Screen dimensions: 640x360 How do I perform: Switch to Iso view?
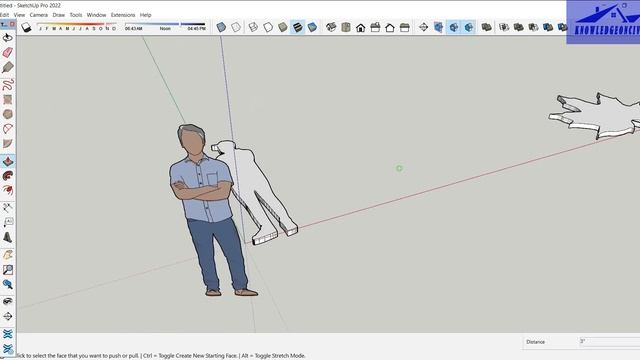pyautogui.click(x=331, y=27)
